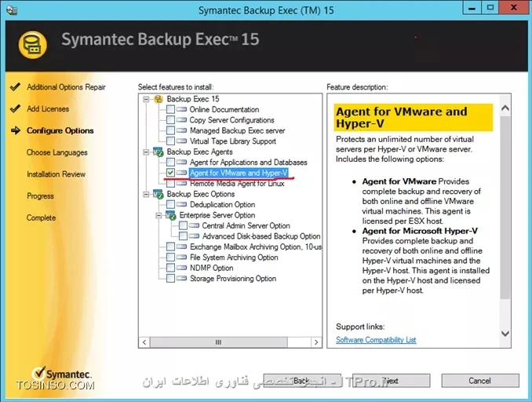Viewport: 532px width, 402px height.
Task: Check File System Archiving Option checkbox
Action: pyautogui.click(x=170, y=257)
